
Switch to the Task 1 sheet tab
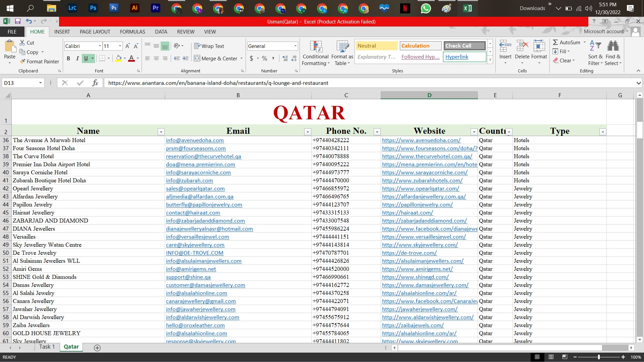click(47, 347)
